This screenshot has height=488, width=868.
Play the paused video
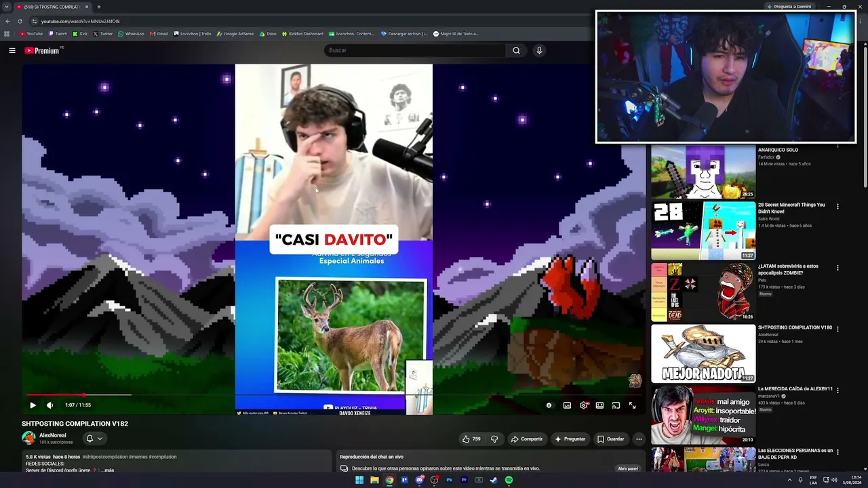[33, 405]
